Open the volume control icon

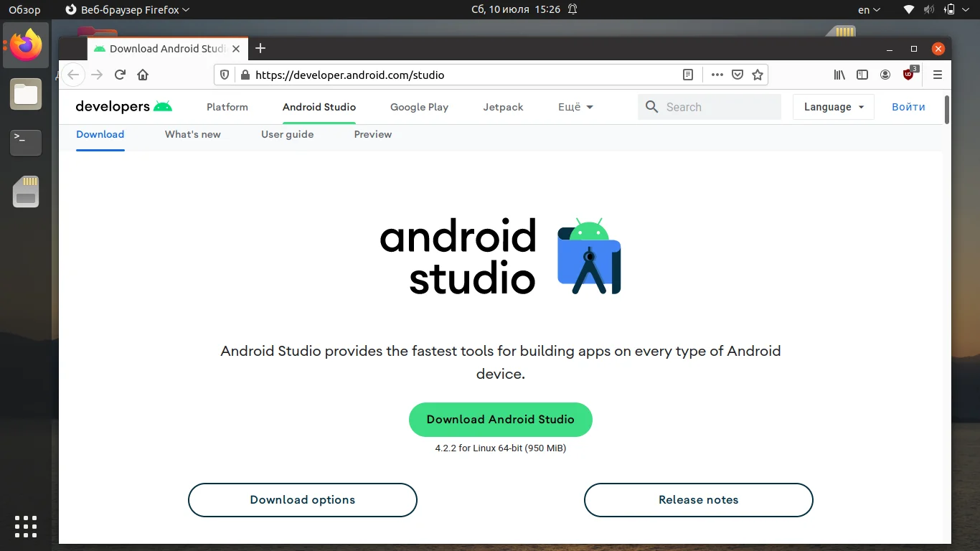(929, 9)
